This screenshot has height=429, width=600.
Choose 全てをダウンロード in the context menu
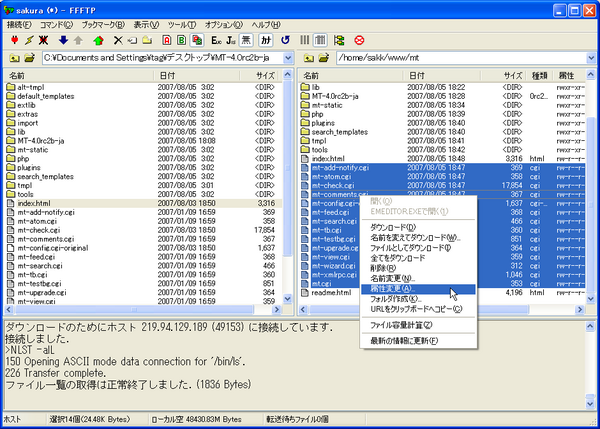pos(418,258)
